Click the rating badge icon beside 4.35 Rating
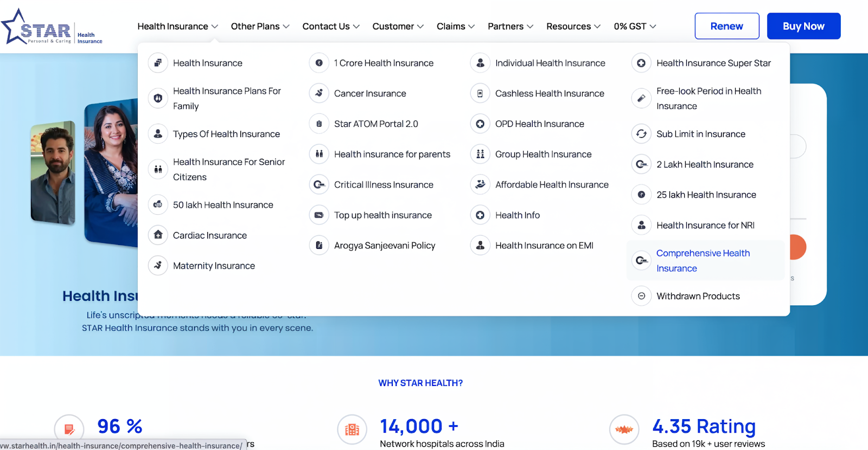Screen dimensions: 868x450 [x=624, y=430]
